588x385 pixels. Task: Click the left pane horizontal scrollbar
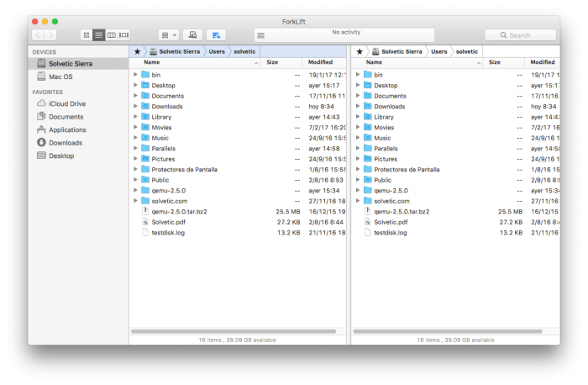click(x=234, y=331)
